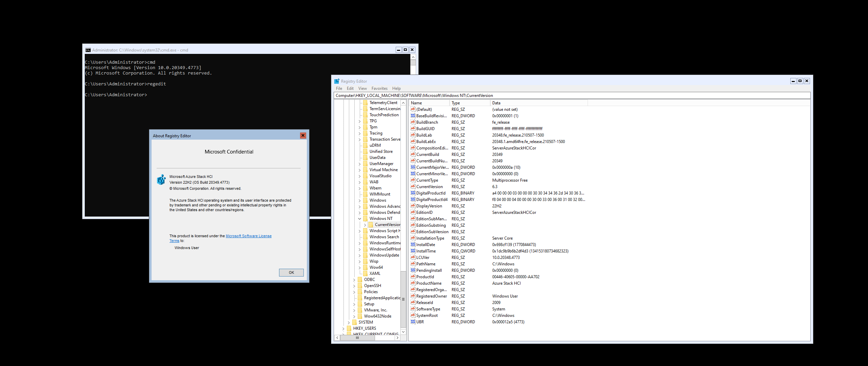Click the Windows Search folder icon
The height and width of the screenshot is (366, 868).
click(x=365, y=237)
